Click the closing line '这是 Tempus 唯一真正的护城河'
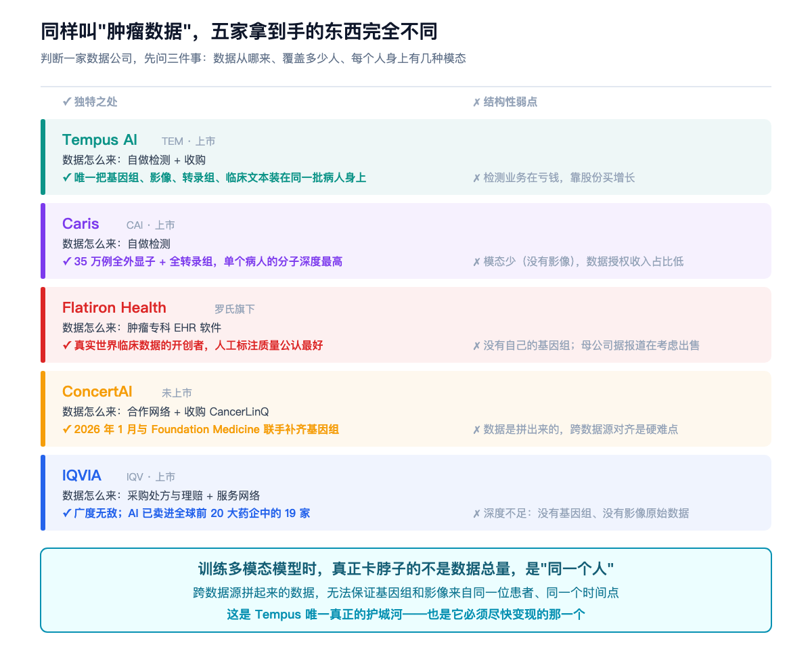The height and width of the screenshot is (647, 812). tap(406, 615)
